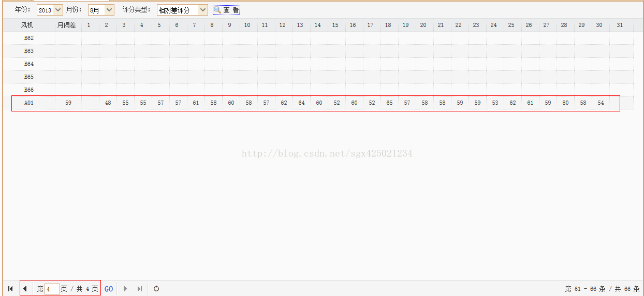Click the day 10 column header
This screenshot has height=296, width=644.
pos(247,25)
